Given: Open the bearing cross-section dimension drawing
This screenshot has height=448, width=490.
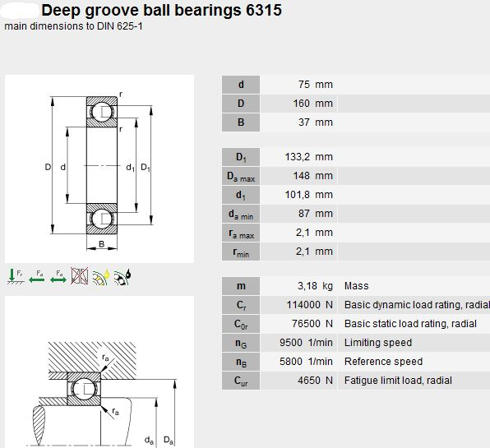Looking at the screenshot, I should point(99,169).
